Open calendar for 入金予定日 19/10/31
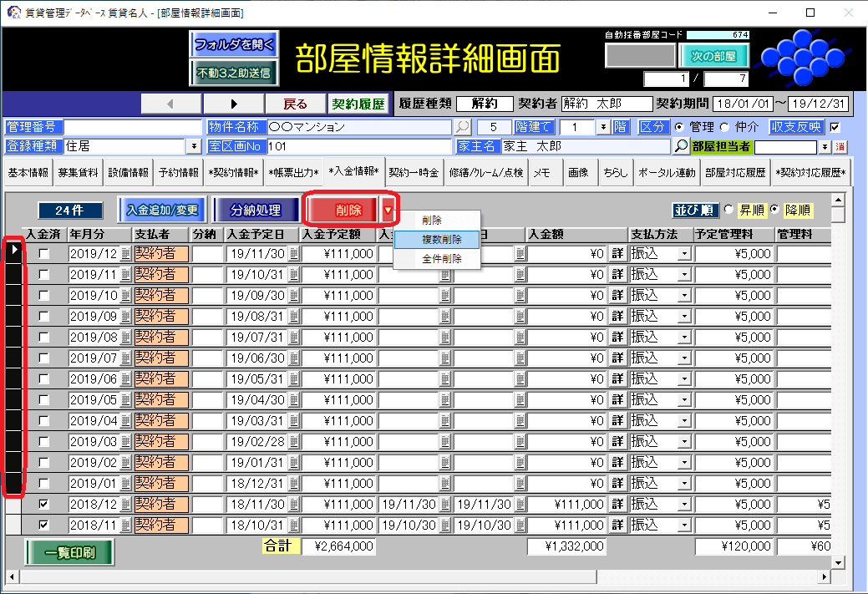Image resolution: width=868 pixels, height=594 pixels. pos(293,275)
